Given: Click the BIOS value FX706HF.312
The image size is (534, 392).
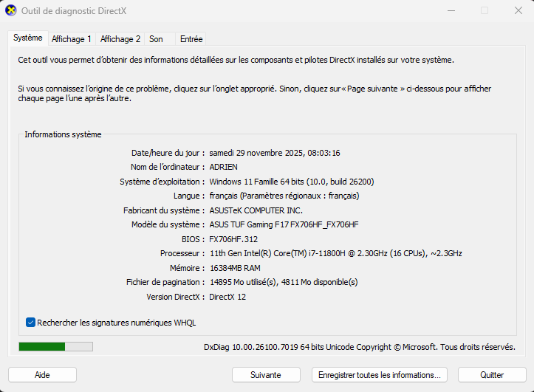Looking at the screenshot, I should coord(233,239).
